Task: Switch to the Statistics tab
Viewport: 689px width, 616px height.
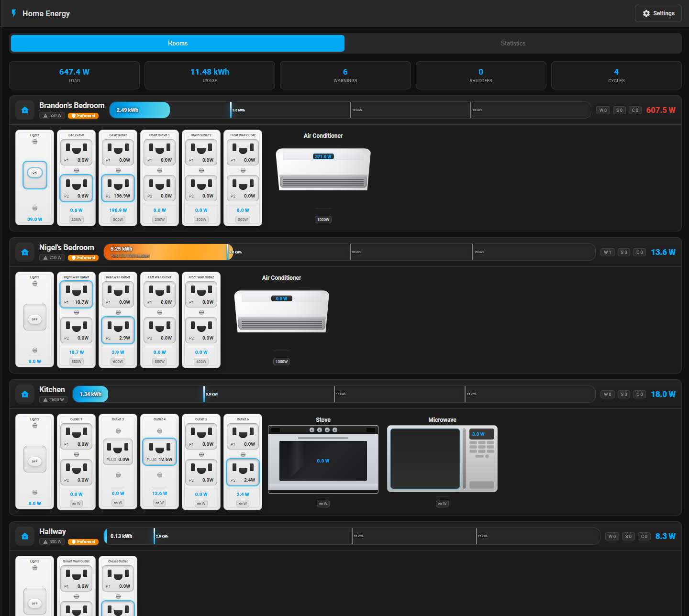Action: (513, 43)
